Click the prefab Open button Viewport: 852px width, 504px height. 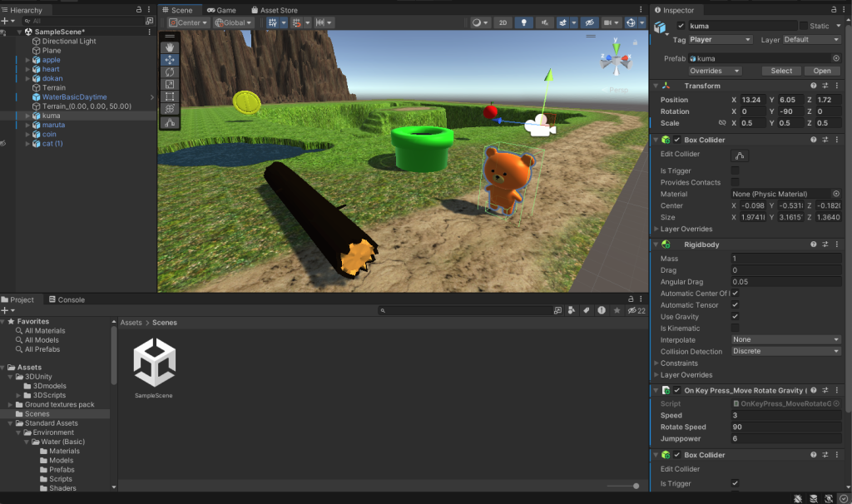(x=821, y=71)
